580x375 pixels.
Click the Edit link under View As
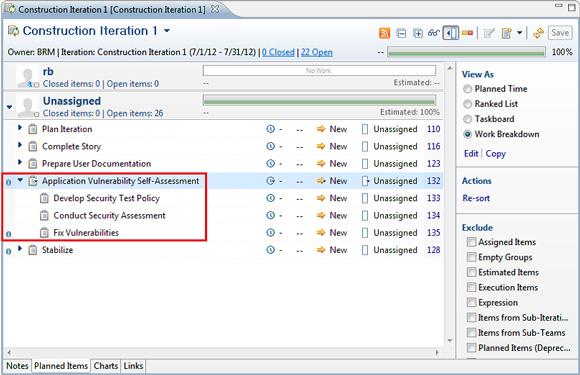(471, 153)
